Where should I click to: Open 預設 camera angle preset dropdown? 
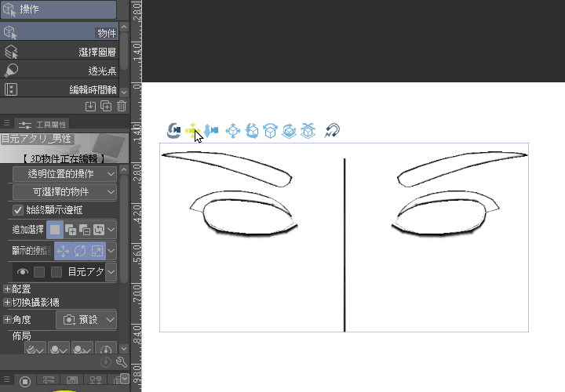coord(86,320)
